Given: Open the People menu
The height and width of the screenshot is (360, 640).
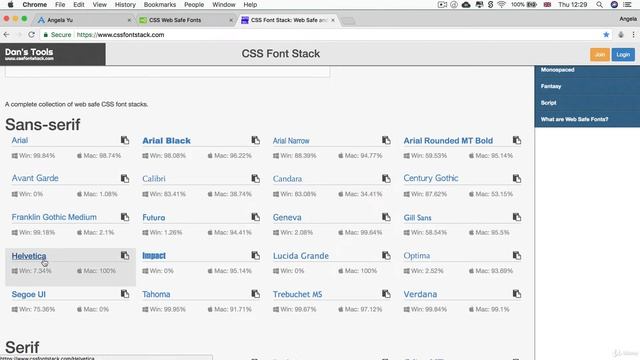Looking at the screenshot, I should tap(194, 4).
